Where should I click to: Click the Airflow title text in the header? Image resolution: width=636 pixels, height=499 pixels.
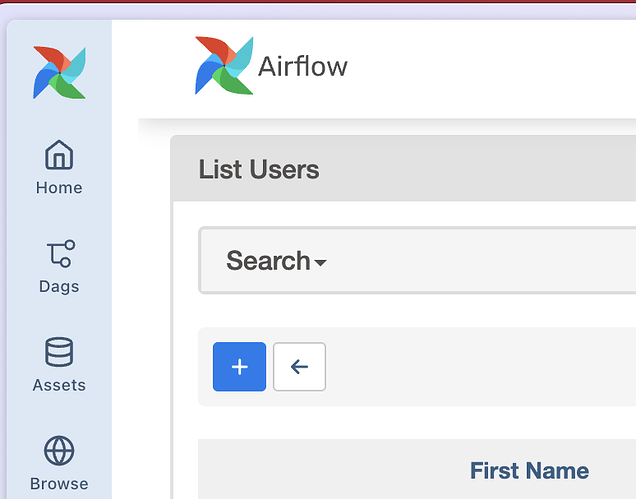pyautogui.click(x=303, y=67)
